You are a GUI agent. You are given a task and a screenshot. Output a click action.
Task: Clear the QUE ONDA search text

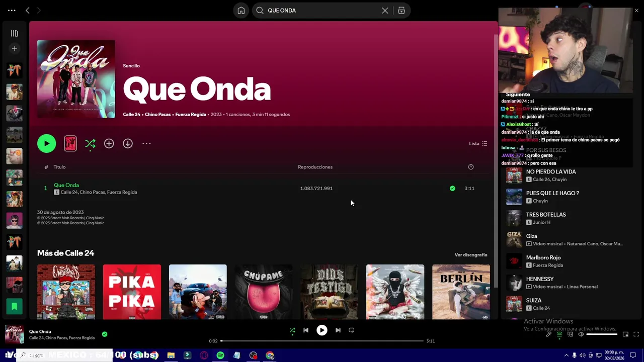(385, 11)
